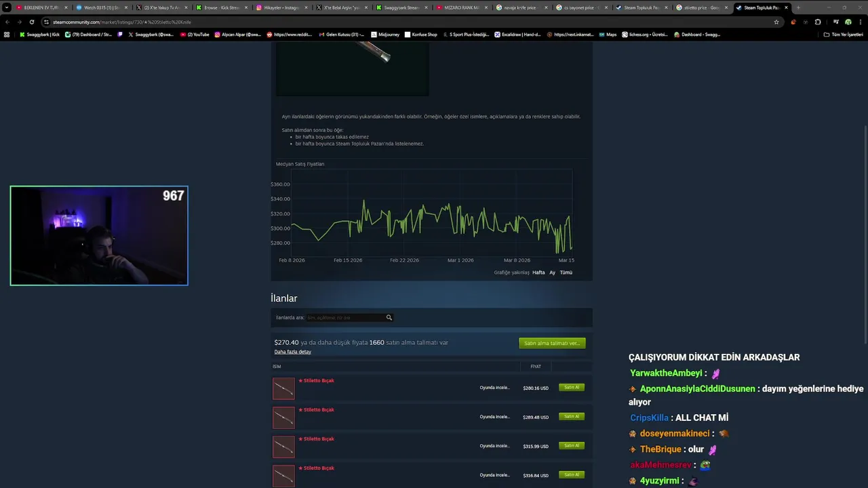Open the lichess.org bookmark
The image size is (868, 488).
(645, 35)
